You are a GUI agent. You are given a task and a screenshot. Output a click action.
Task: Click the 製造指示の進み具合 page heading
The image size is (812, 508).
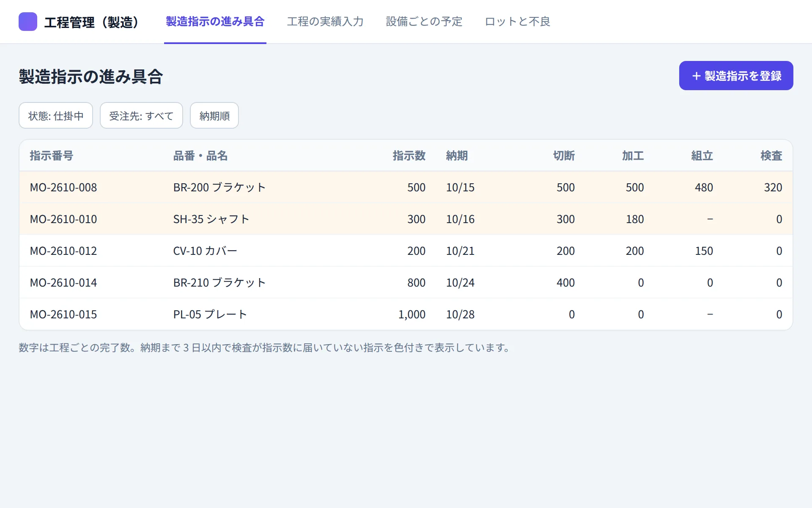91,77
